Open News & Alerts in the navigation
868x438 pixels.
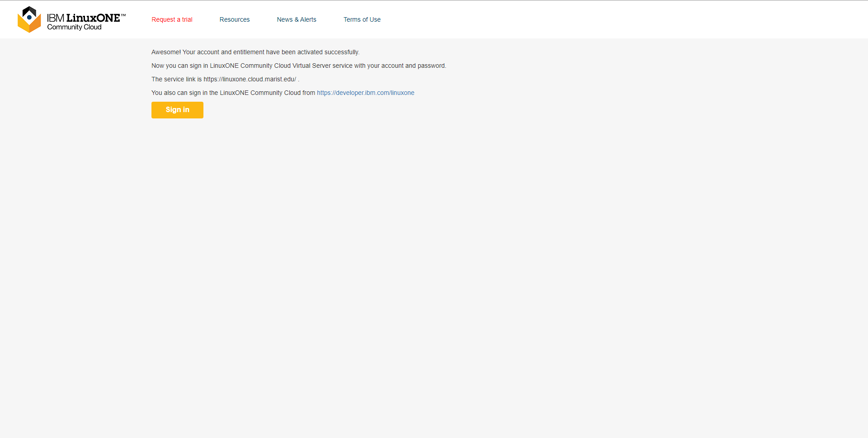297,19
